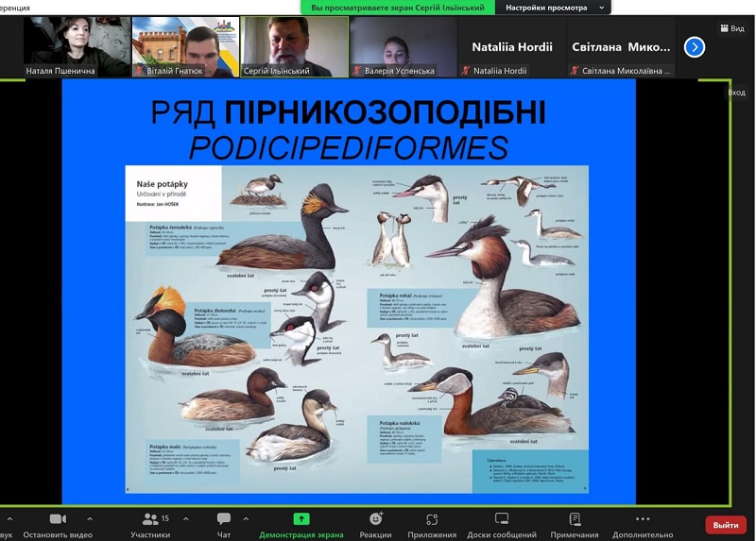Click slide title ПІРНИКОЗОПОДІБНІ
Image resolution: width=756 pixels, height=541 pixels.
[386, 111]
